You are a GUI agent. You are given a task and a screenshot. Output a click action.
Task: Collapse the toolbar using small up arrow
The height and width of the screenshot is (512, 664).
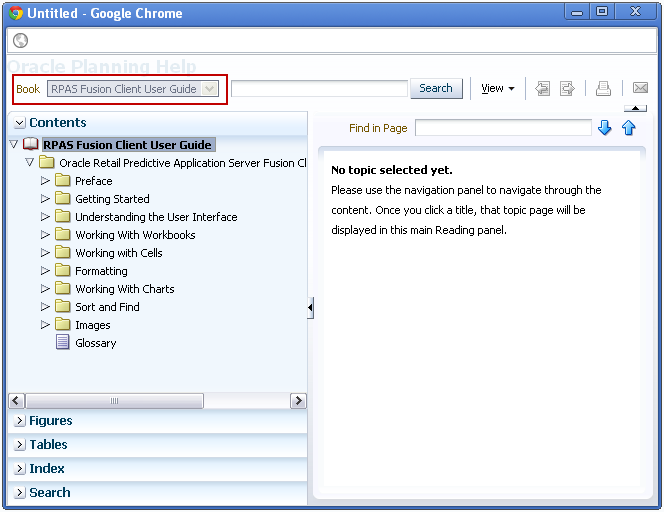[x=635, y=108]
